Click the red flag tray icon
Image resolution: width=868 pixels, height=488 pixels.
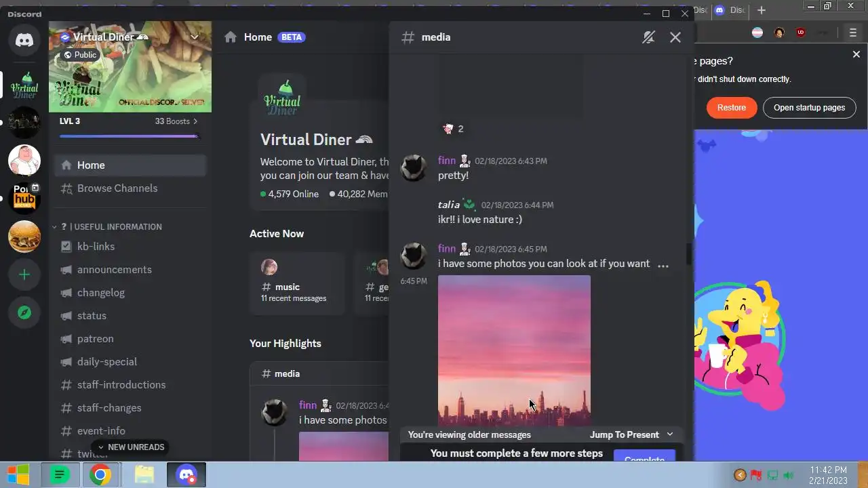pos(756,475)
